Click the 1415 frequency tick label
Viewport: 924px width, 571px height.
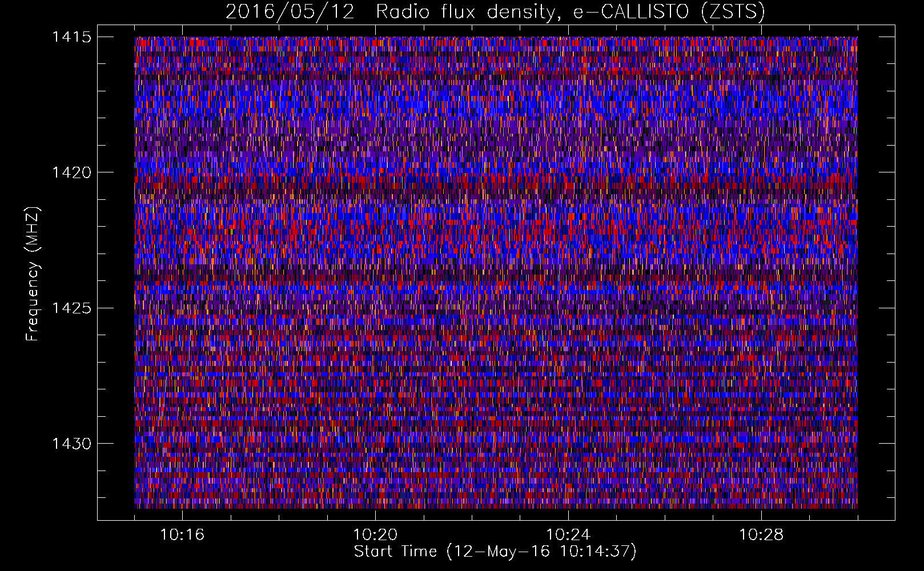tap(72, 37)
